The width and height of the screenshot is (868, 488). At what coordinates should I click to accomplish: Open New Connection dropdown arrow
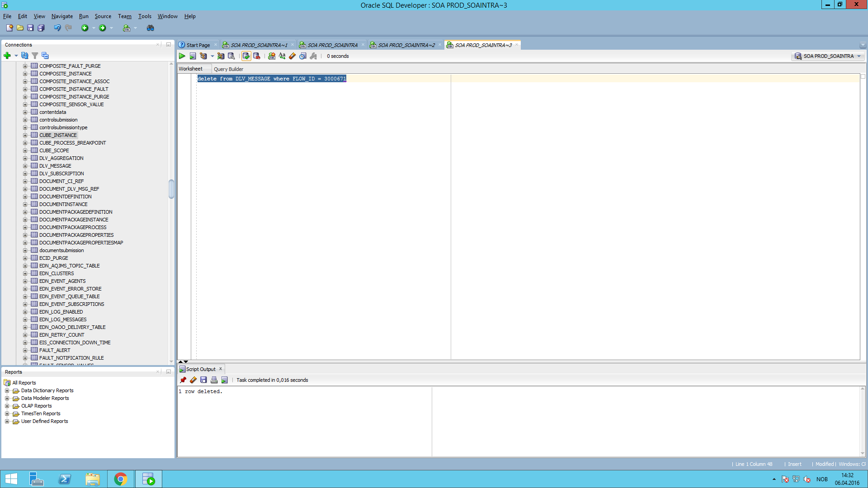tap(16, 56)
